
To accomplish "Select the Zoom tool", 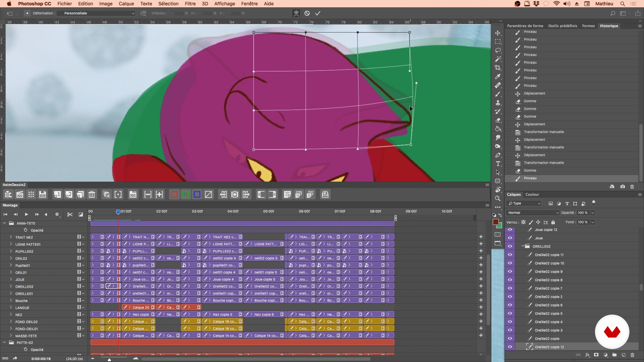I will pos(498,198).
